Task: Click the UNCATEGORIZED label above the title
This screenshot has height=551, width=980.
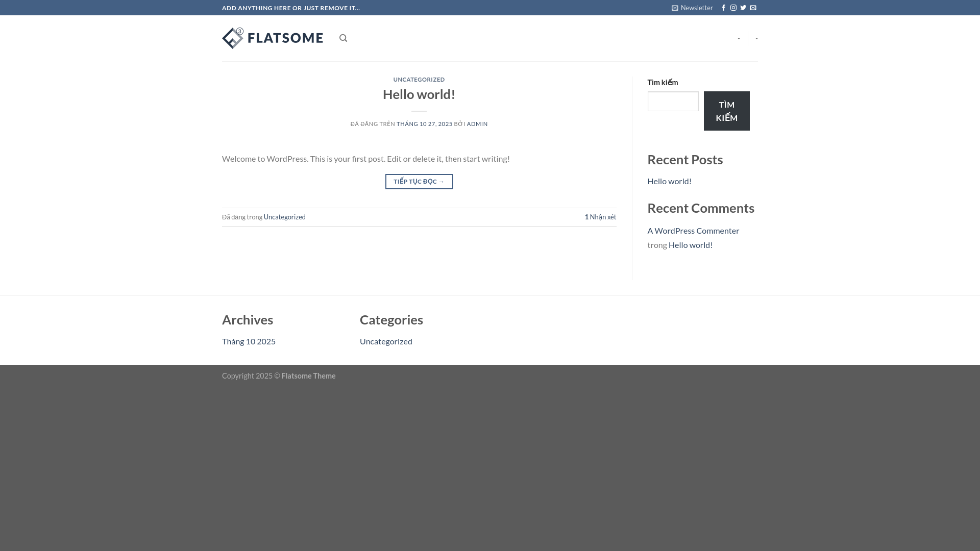Action: pos(419,80)
